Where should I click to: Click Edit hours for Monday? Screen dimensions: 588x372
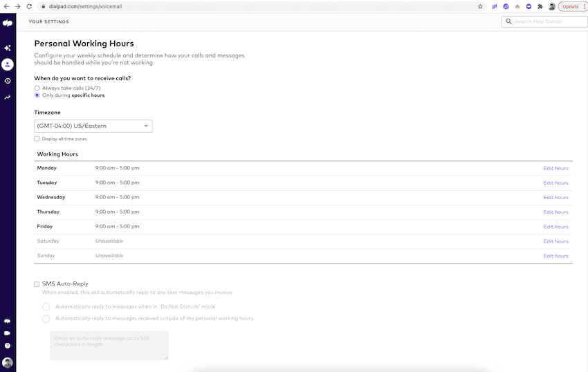click(x=555, y=168)
